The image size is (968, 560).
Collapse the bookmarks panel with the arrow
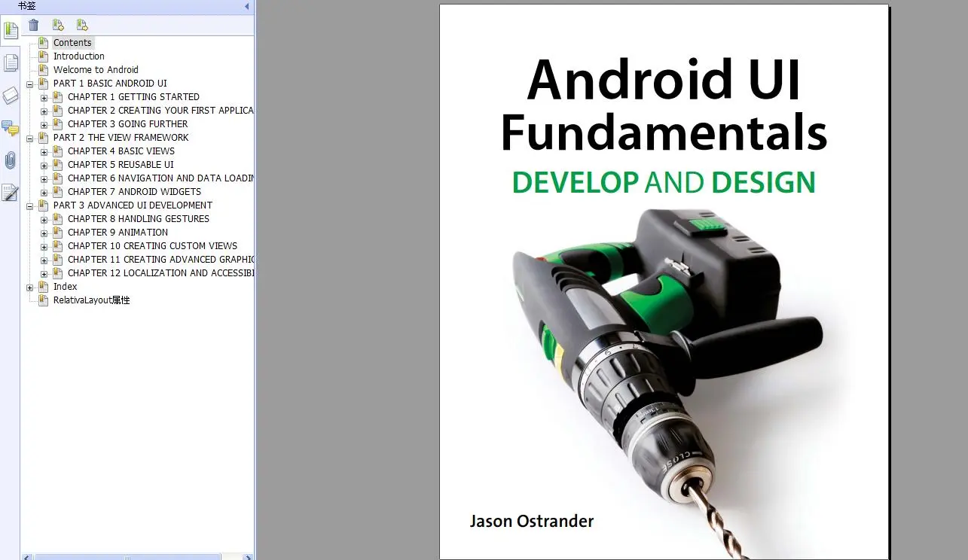point(247,6)
